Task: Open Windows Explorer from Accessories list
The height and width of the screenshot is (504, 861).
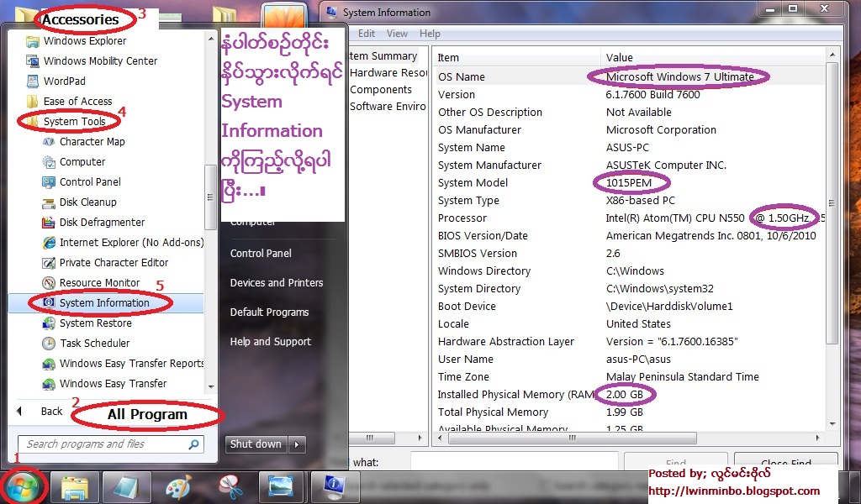Action: (x=76, y=41)
